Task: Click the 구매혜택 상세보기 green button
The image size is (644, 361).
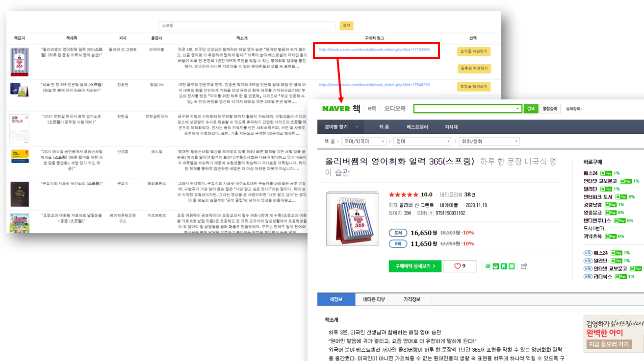Action: 415,266
